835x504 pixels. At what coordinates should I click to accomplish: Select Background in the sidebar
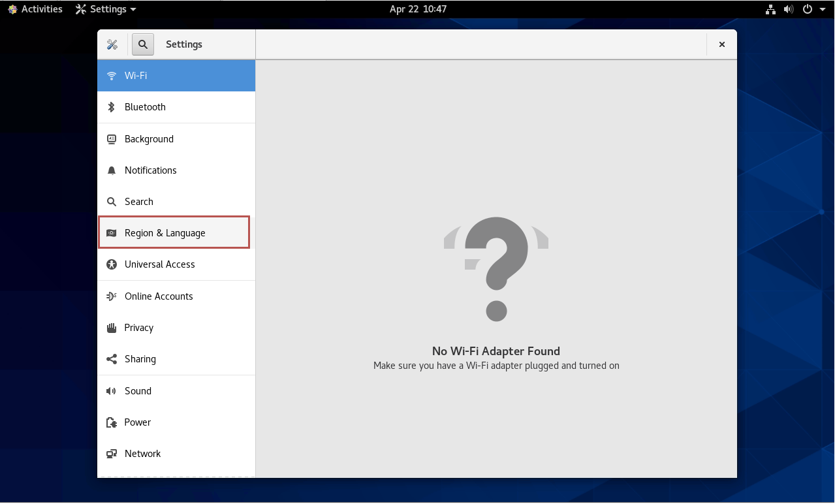point(176,139)
